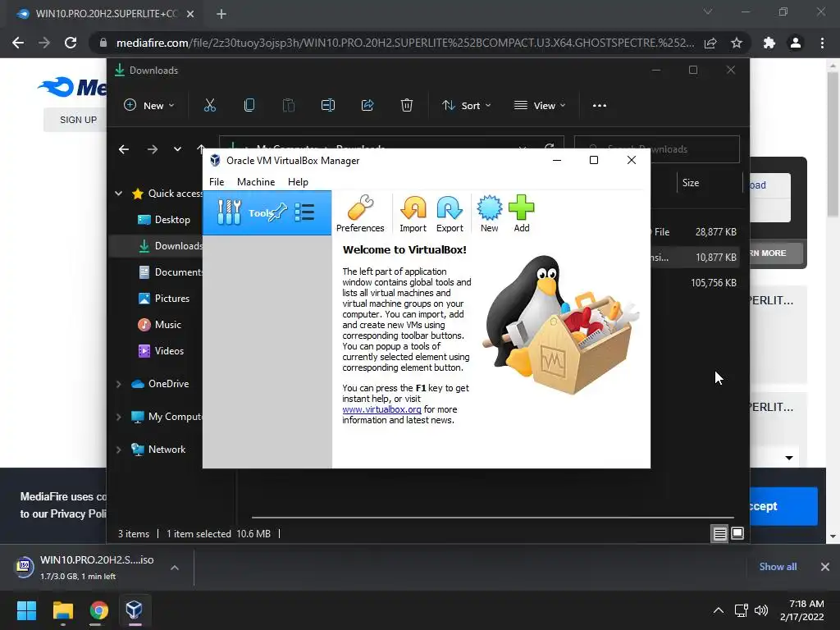Click the Cut icon in File Explorer
Viewport: 840px width, 630px height.
click(209, 106)
